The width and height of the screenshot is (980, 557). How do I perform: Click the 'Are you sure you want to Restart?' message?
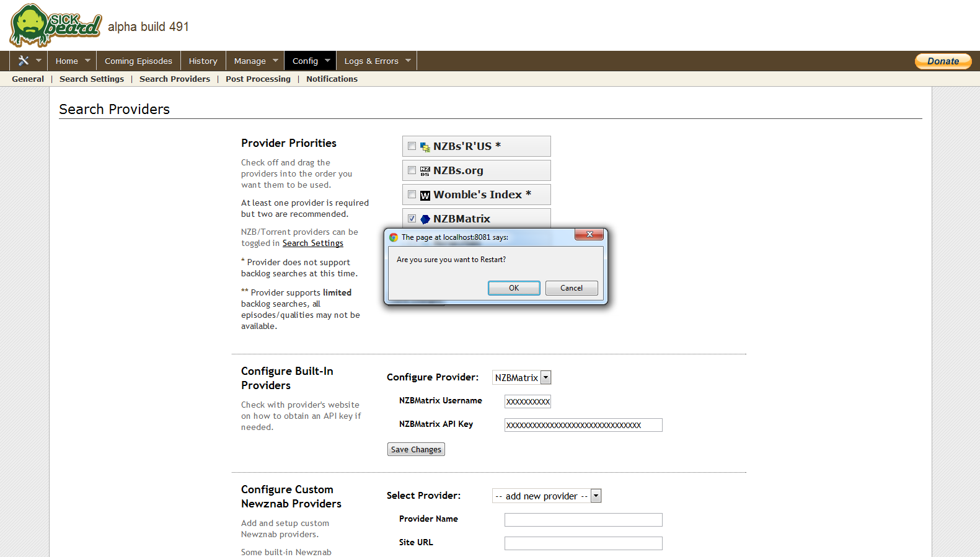pos(451,260)
